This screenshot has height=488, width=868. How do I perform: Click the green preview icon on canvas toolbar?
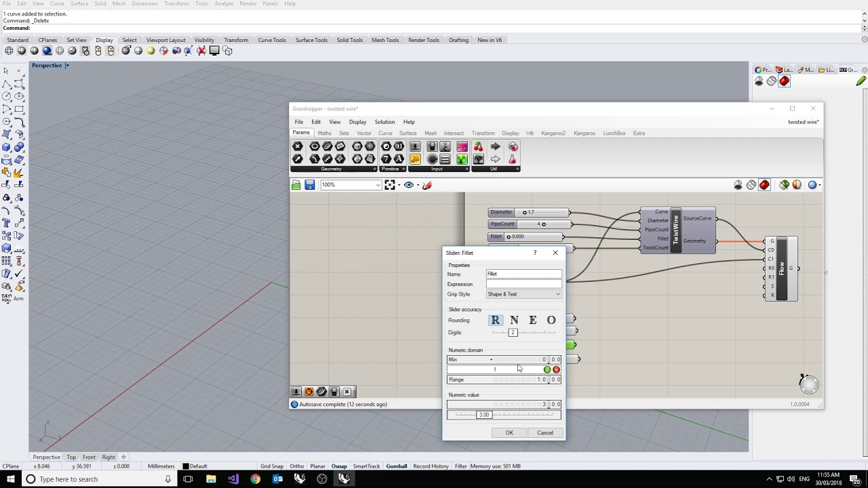click(x=784, y=185)
